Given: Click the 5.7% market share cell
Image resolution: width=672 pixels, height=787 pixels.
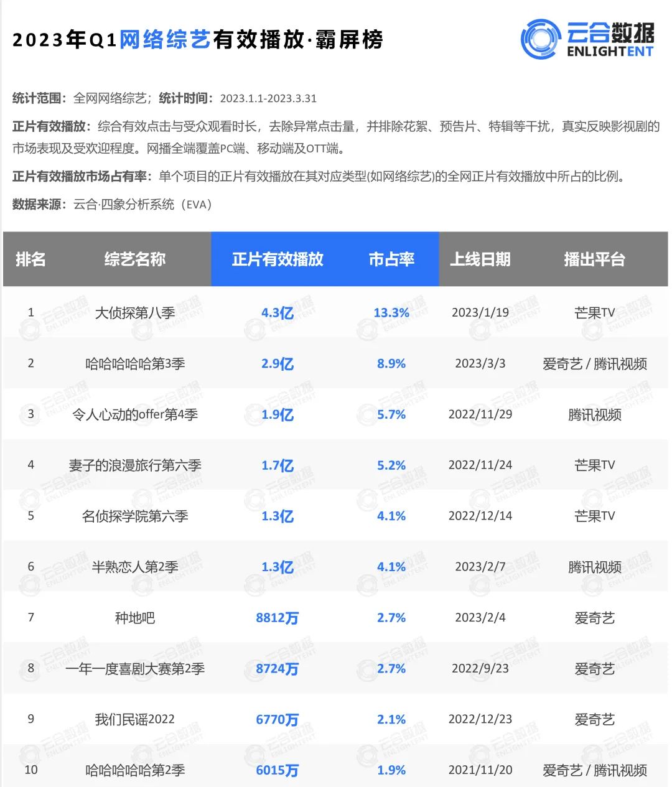Looking at the screenshot, I should coord(391,414).
